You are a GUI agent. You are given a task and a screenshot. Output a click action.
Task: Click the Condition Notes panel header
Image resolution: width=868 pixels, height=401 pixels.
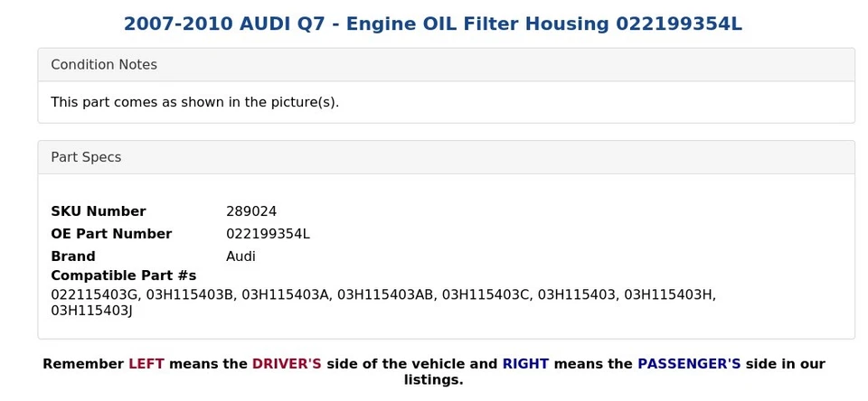coord(104,65)
